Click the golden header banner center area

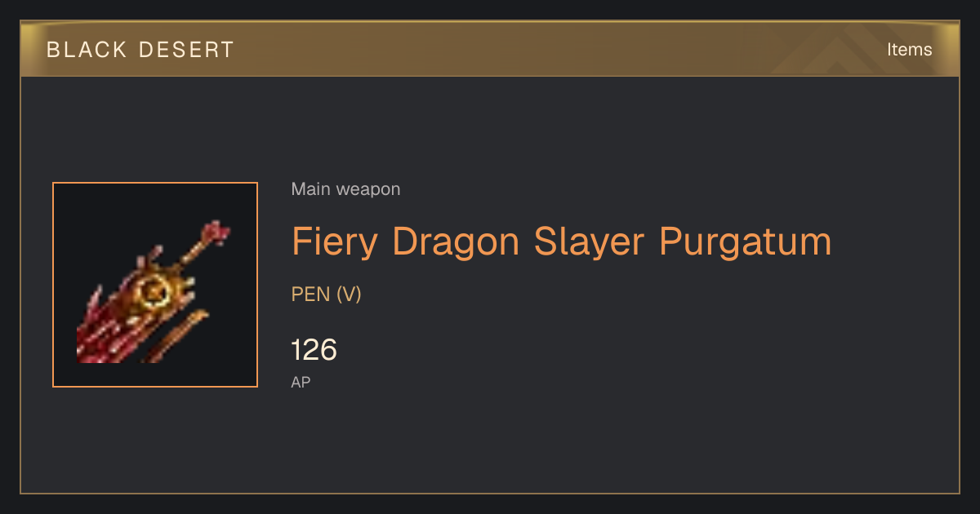coord(490,49)
